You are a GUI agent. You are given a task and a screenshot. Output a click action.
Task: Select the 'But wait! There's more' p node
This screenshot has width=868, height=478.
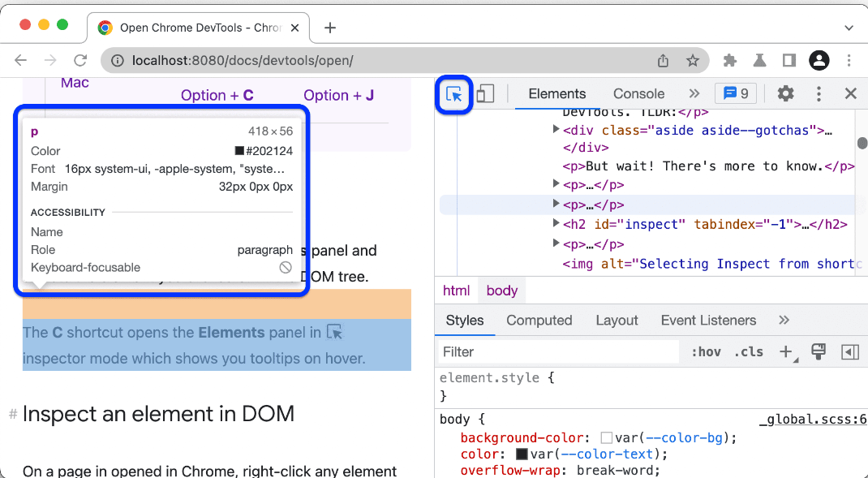(708, 166)
